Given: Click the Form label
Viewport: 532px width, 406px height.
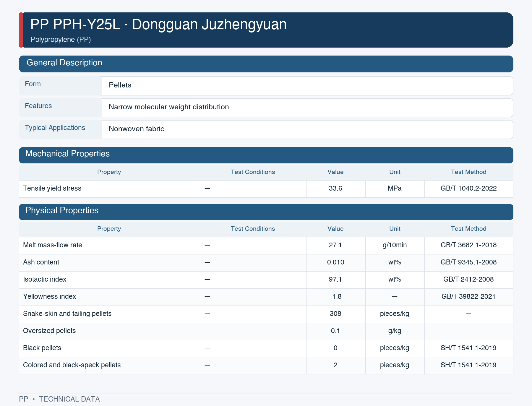Looking at the screenshot, I should 33,84.
